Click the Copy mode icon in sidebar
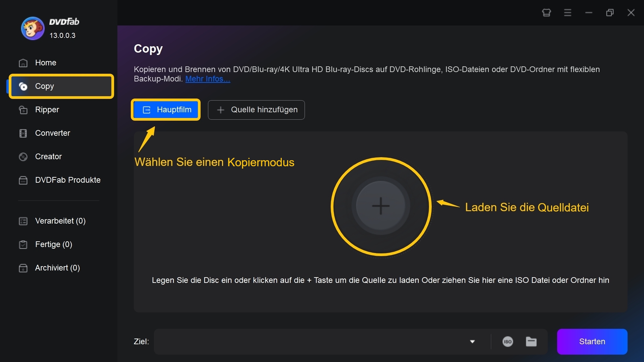Image resolution: width=644 pixels, height=362 pixels. [23, 86]
